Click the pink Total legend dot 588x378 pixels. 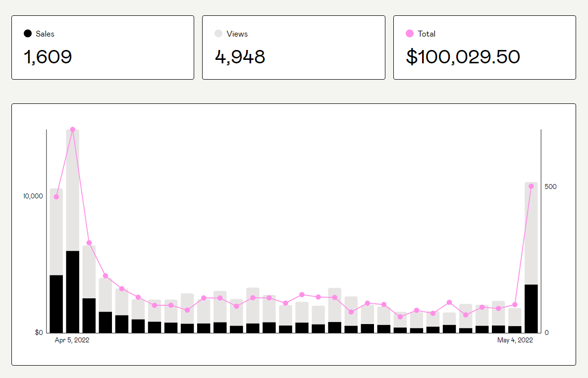pos(410,34)
